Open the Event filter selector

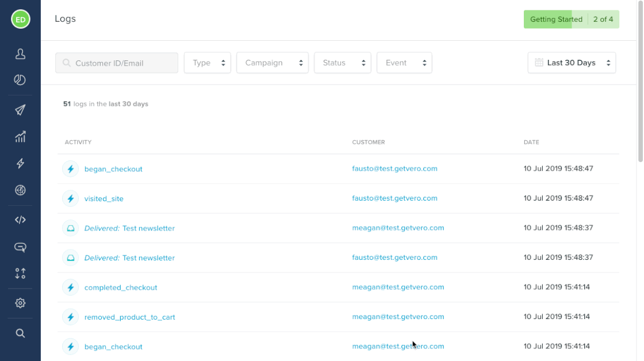point(404,63)
